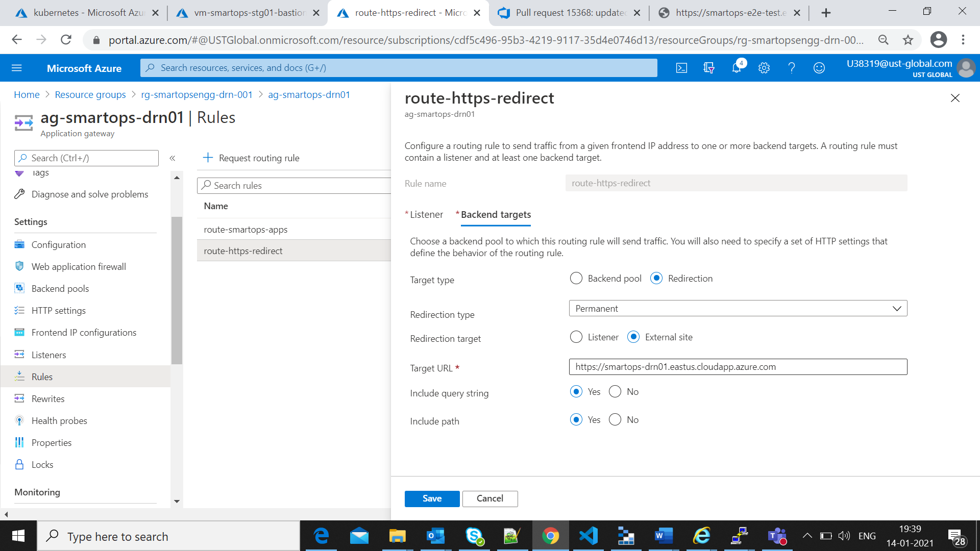Screen dimensions: 980x551
Task: Open the Redirection type dropdown
Action: pyautogui.click(x=738, y=308)
